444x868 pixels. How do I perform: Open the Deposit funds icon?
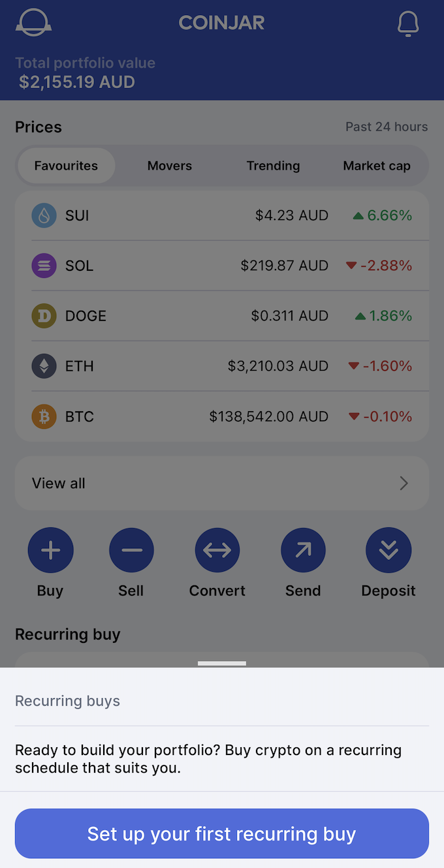tap(388, 550)
